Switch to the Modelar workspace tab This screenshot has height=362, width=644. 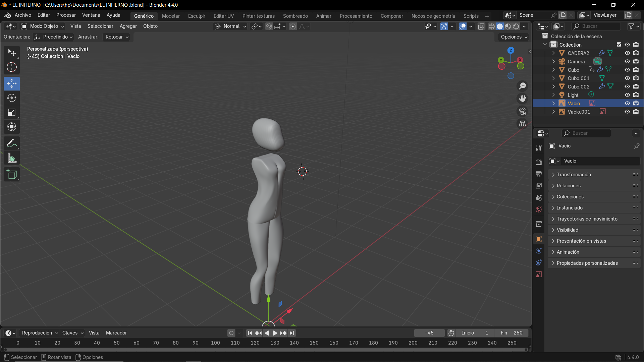point(171,16)
